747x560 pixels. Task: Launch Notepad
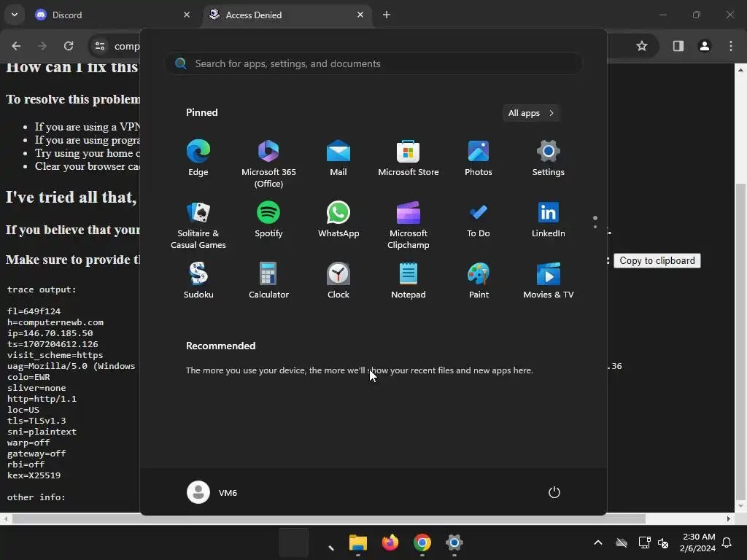(409, 281)
